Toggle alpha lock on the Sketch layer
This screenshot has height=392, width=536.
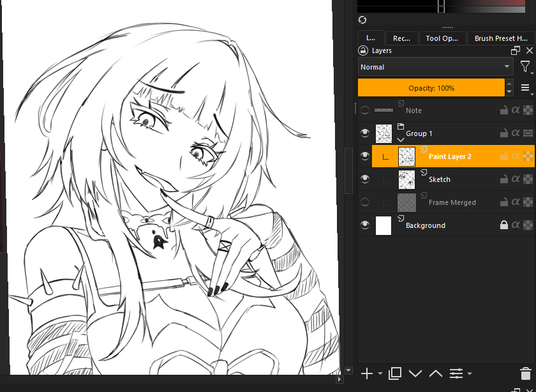pos(516,179)
